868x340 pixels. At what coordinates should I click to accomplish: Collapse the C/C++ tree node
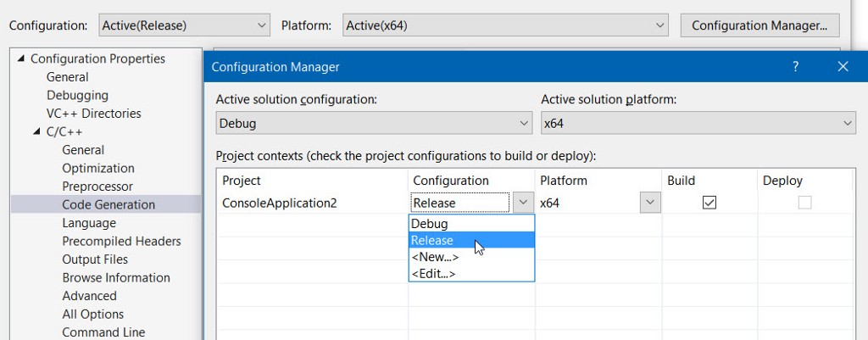pos(37,131)
